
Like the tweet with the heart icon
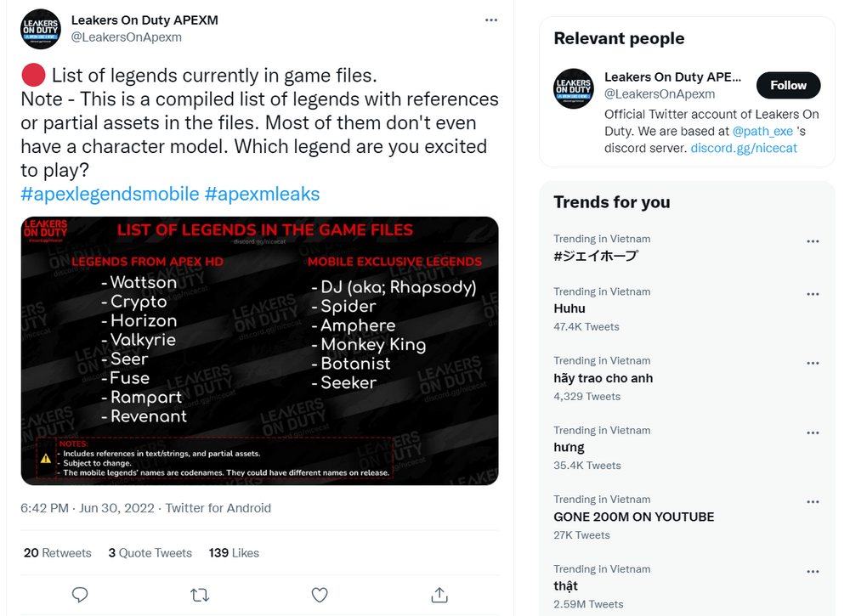[320, 595]
